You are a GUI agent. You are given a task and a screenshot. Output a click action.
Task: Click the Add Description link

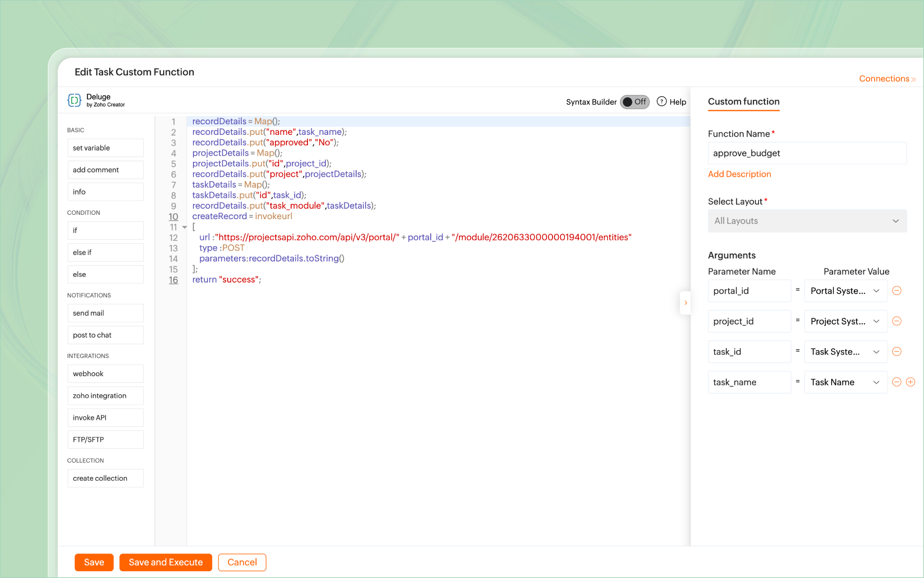[x=739, y=174]
